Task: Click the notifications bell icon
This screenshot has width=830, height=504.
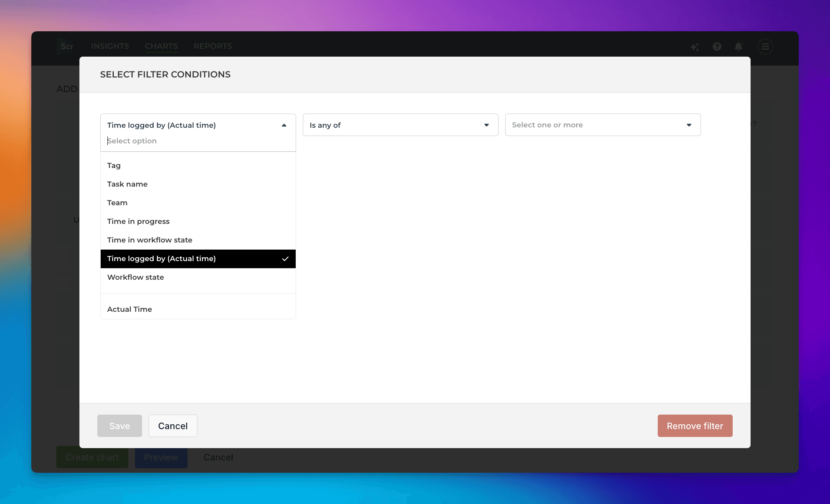Action: (x=738, y=47)
